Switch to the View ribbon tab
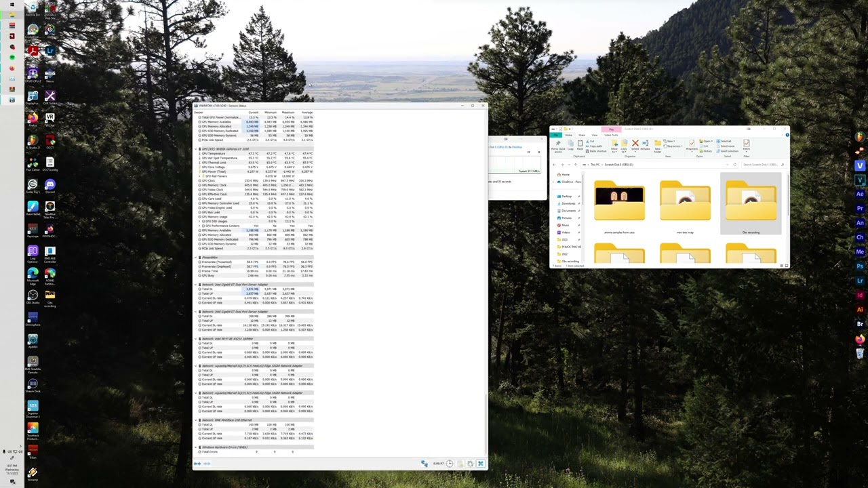 click(x=594, y=135)
